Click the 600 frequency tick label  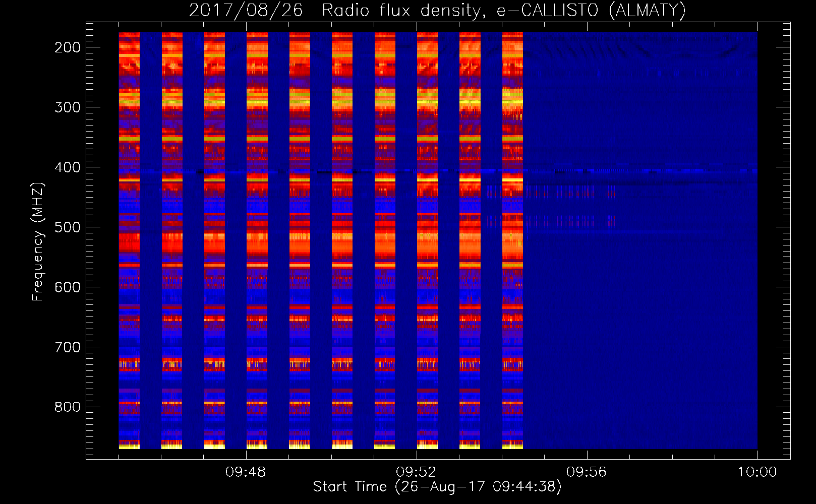(x=68, y=287)
